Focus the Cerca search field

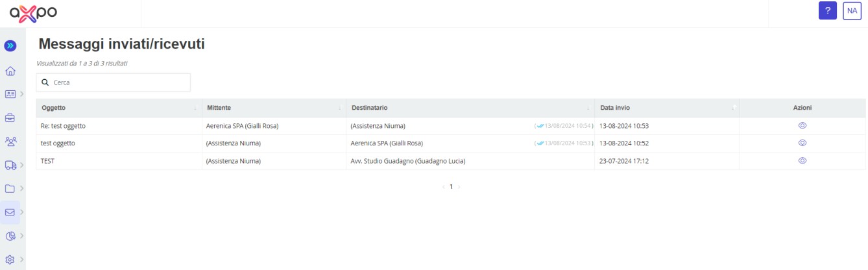click(x=114, y=82)
